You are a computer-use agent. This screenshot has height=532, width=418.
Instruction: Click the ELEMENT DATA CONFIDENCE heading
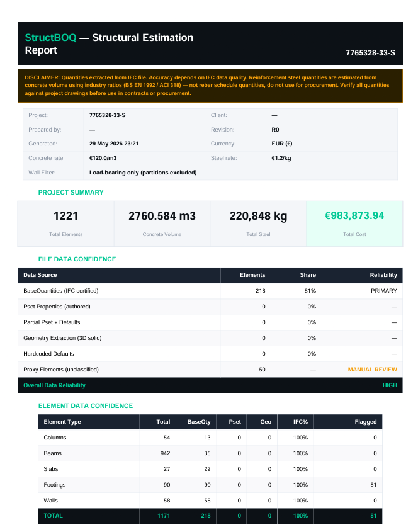pos(86,406)
